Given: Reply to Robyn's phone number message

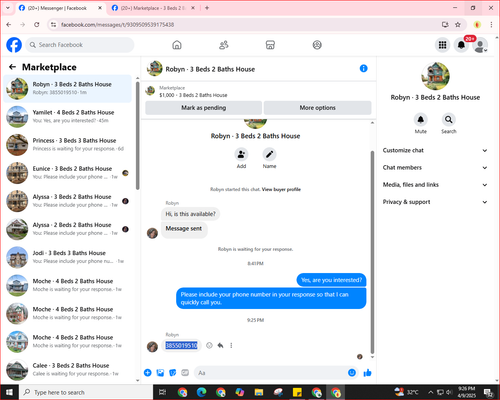Looking at the screenshot, I should tap(220, 345).
